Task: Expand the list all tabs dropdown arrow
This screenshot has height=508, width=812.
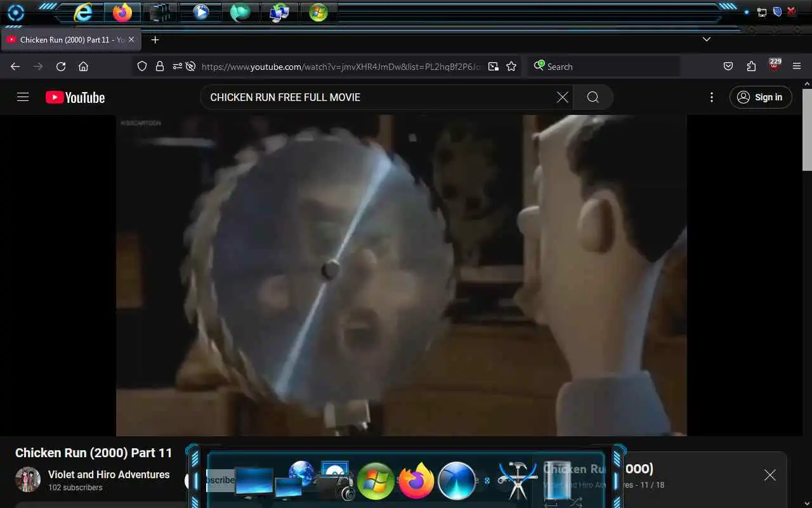Action: point(707,39)
